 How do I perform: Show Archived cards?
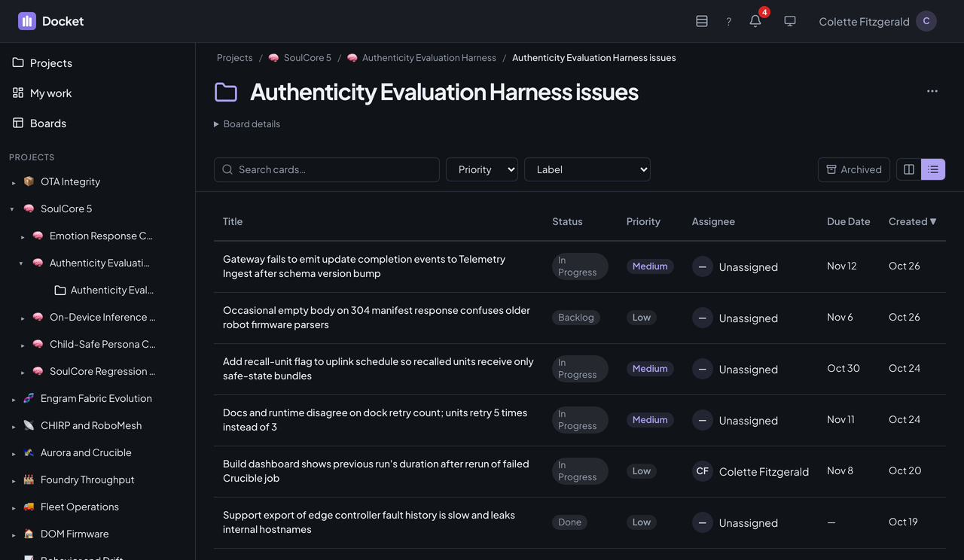point(854,169)
